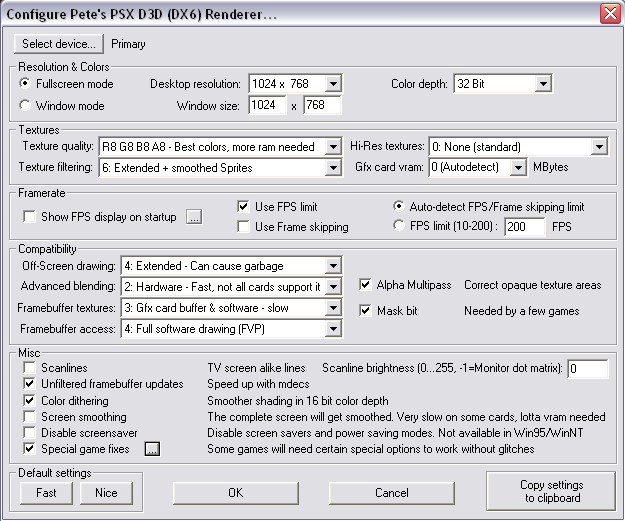Viewport: 625px width, 521px height.
Task: Apply Fast default settings
Action: tap(47, 493)
